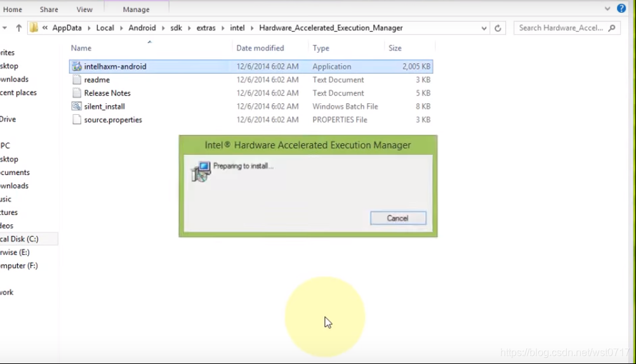Click the 8 KB size cell
The image size is (636, 364).
423,107
